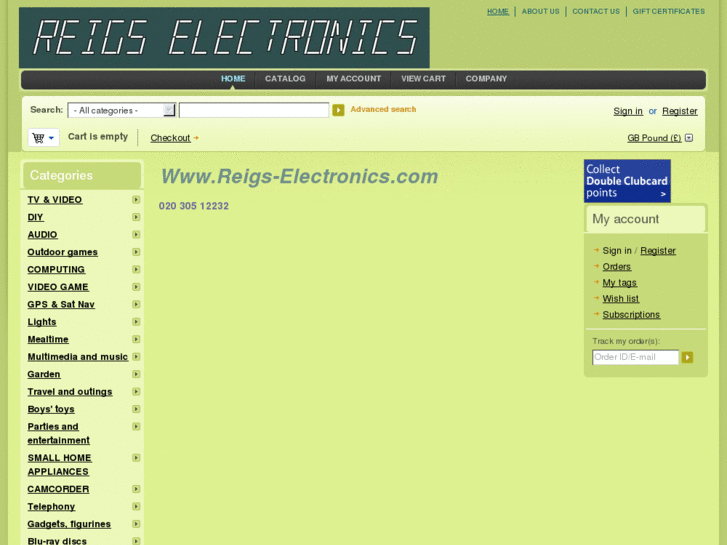Screen dimensions: 727x545
Task: Open the Blu-ray discs category link
Action: (57, 541)
